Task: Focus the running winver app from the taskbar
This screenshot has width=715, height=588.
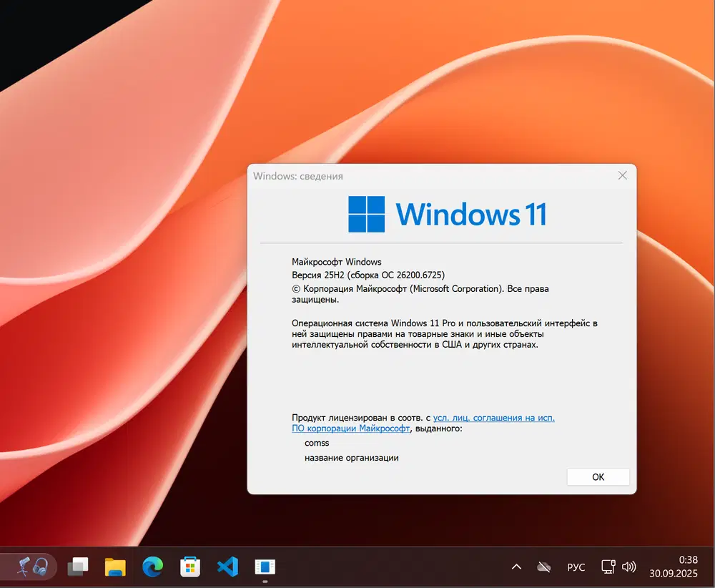Action: coord(265,566)
